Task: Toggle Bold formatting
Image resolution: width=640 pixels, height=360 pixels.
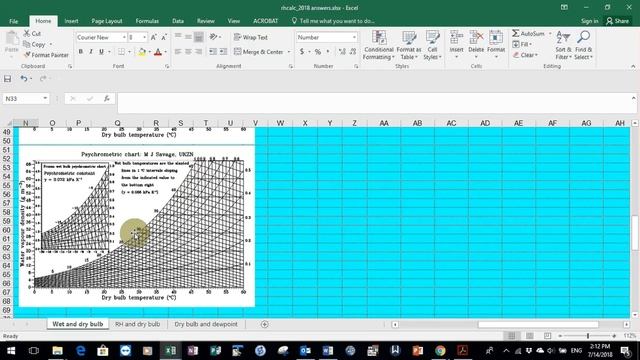Action: pos(80,52)
